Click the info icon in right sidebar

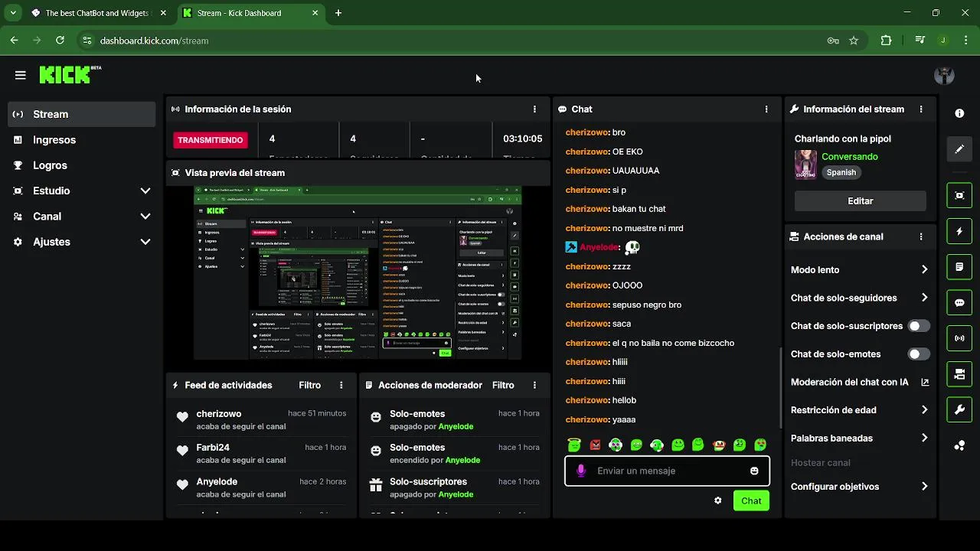(959, 113)
